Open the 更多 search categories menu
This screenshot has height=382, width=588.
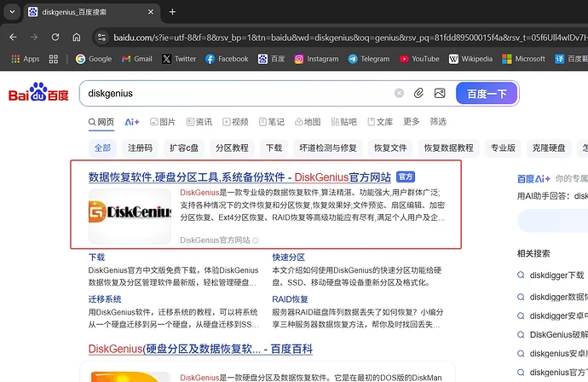412,122
